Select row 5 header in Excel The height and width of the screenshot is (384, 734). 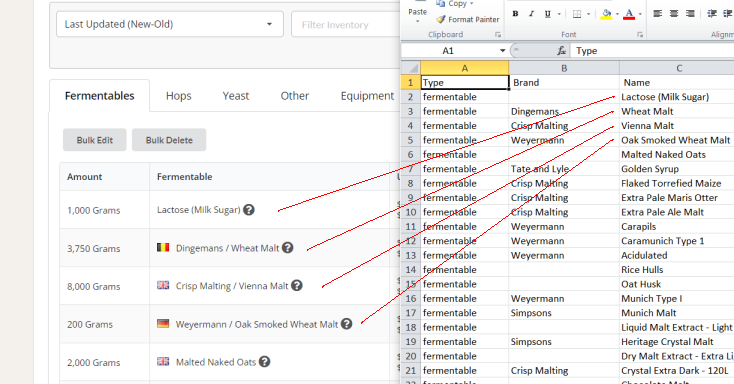pos(411,140)
